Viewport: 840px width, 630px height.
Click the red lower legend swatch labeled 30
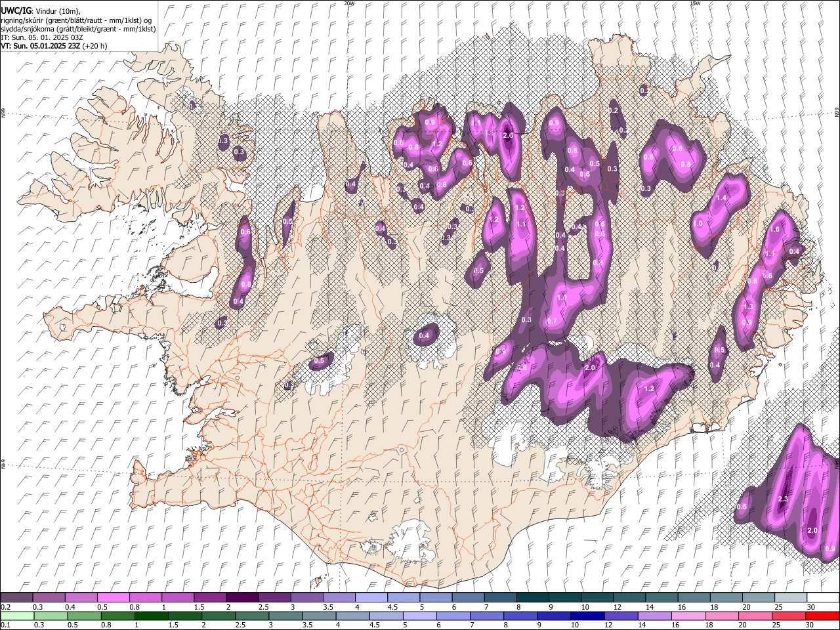pyautogui.click(x=823, y=616)
